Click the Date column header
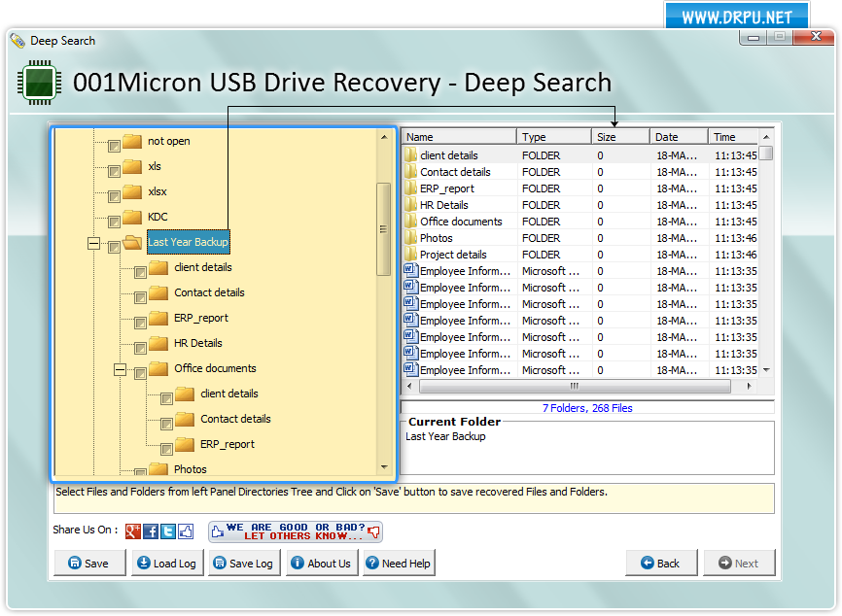 678,136
